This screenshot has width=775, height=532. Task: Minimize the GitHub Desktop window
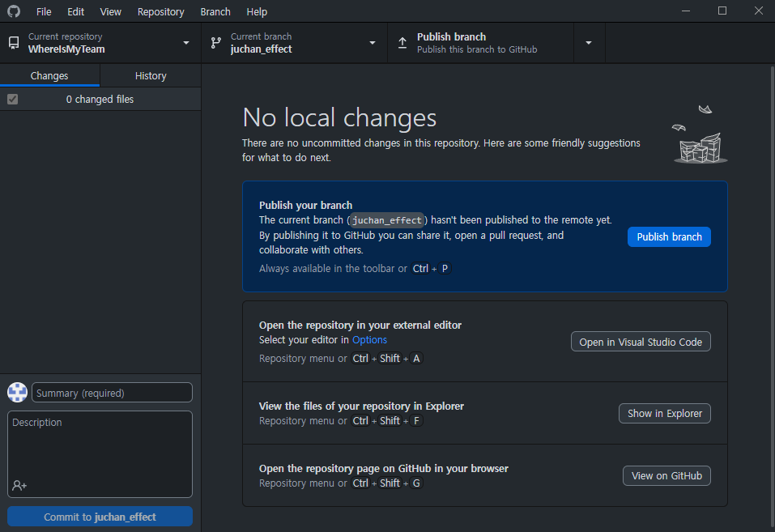pos(686,11)
